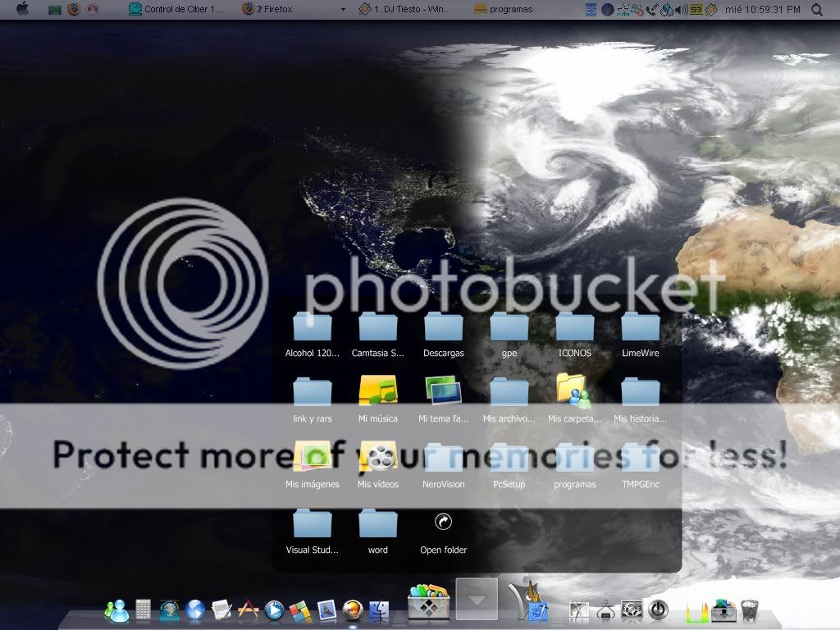Switch to Control de Ciber window
840x630 pixels.
(176, 9)
